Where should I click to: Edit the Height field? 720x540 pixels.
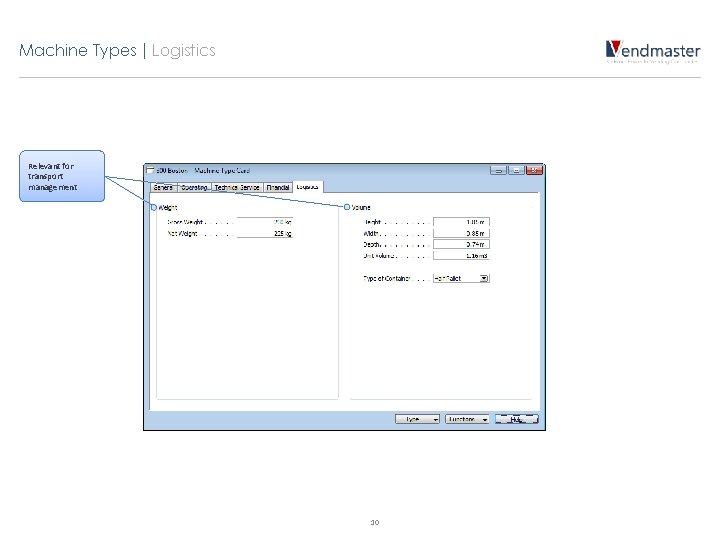coord(461,222)
